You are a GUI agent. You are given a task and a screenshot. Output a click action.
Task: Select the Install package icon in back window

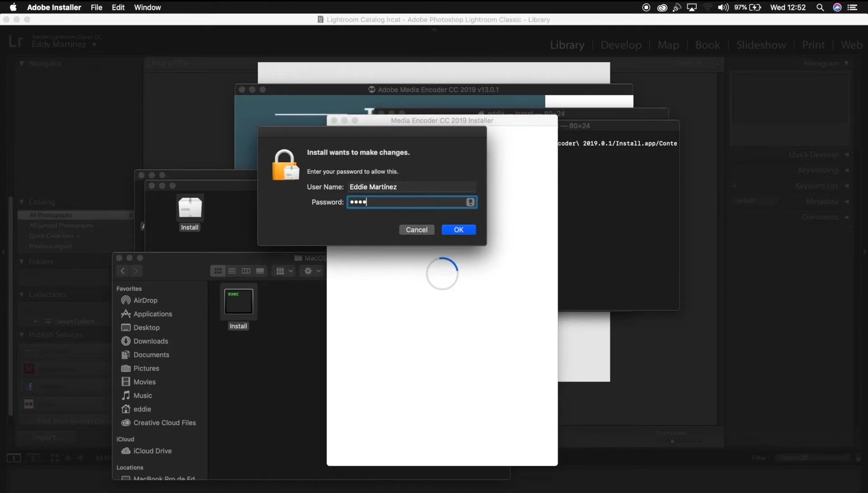pyautogui.click(x=189, y=213)
